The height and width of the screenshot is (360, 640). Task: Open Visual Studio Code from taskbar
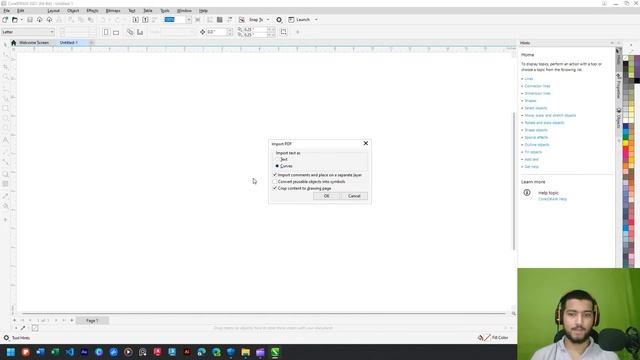[69, 352]
